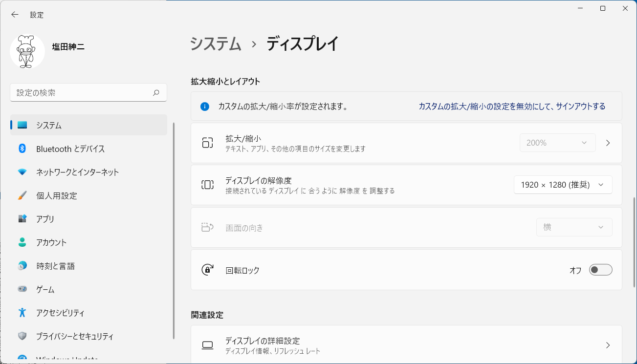Image resolution: width=637 pixels, height=364 pixels.
Task: Click the 拡大縮小とレイアウト section heading
Action: coord(225,81)
